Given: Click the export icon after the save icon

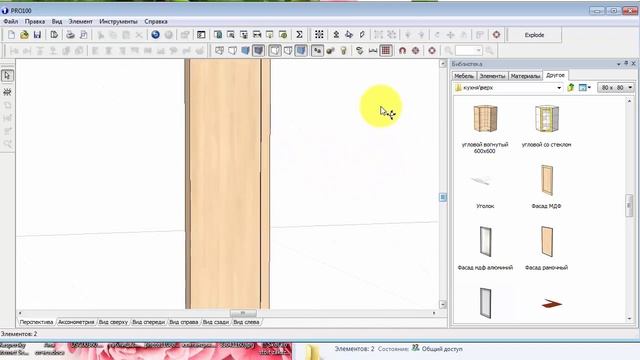Looking at the screenshot, I should (x=54, y=35).
